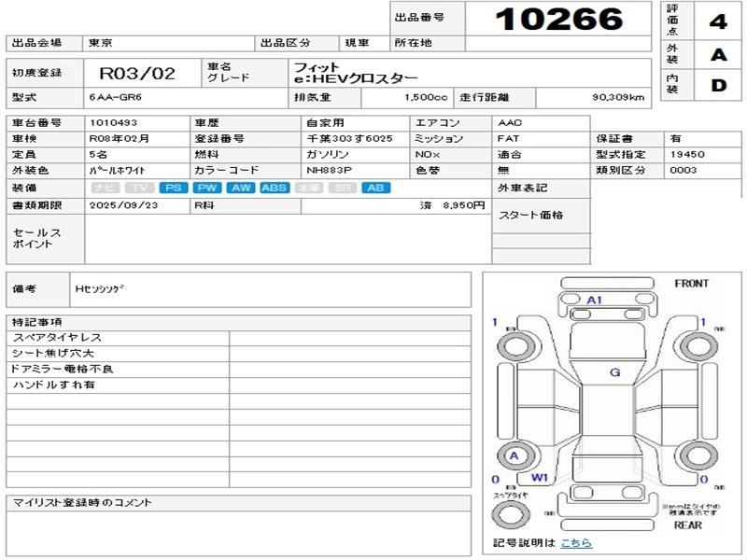Click the note ドアミラー電格不良
The height and width of the screenshot is (560, 747).
[x=62, y=369]
